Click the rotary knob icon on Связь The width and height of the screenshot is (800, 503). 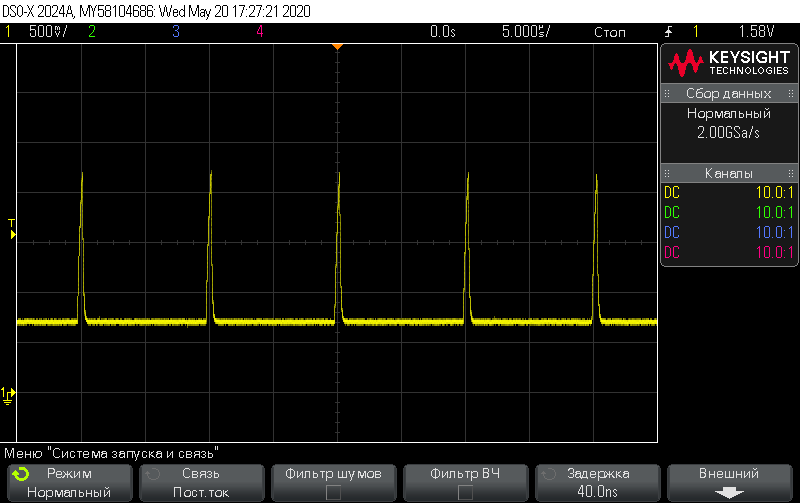(153, 474)
